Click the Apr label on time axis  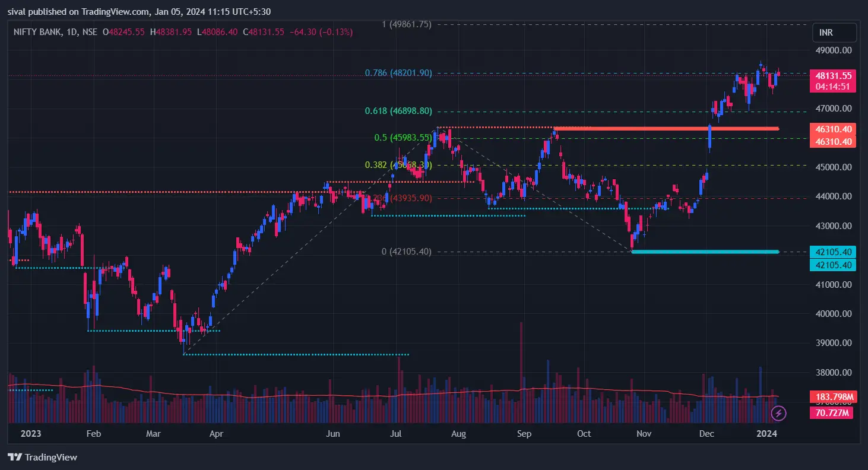[216, 434]
